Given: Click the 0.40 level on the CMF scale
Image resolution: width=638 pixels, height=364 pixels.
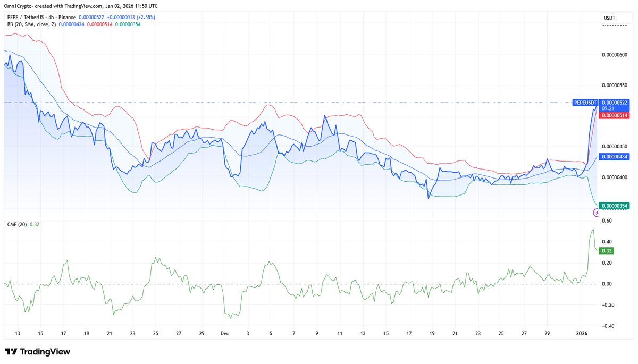Looking at the screenshot, I should (606, 241).
